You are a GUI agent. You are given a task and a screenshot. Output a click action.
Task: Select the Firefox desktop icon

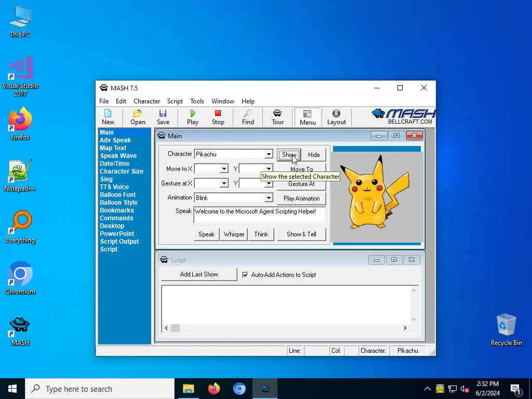coord(20,124)
